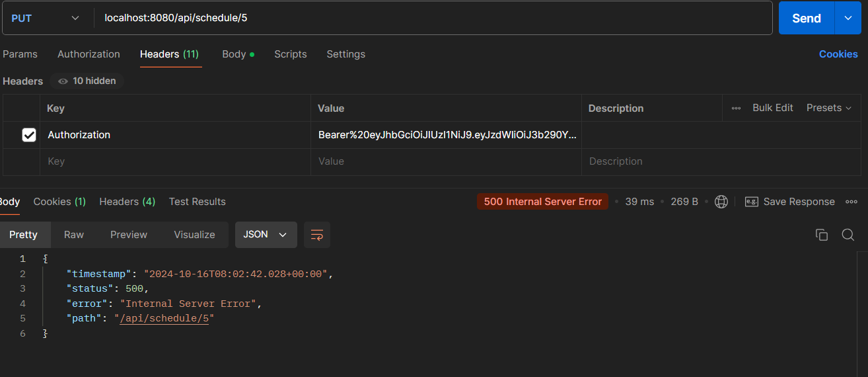Select the Visualize view
868x377 pixels.
(x=194, y=235)
